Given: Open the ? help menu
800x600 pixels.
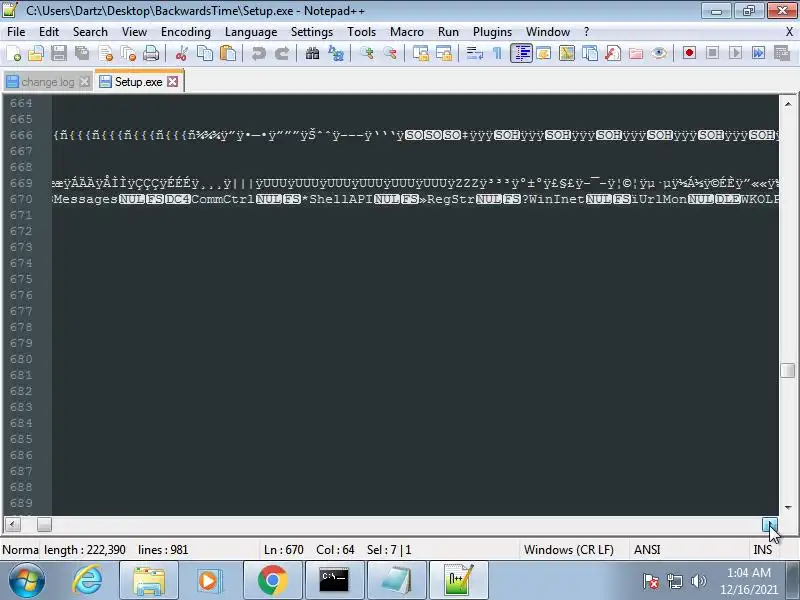Looking at the screenshot, I should tap(586, 32).
